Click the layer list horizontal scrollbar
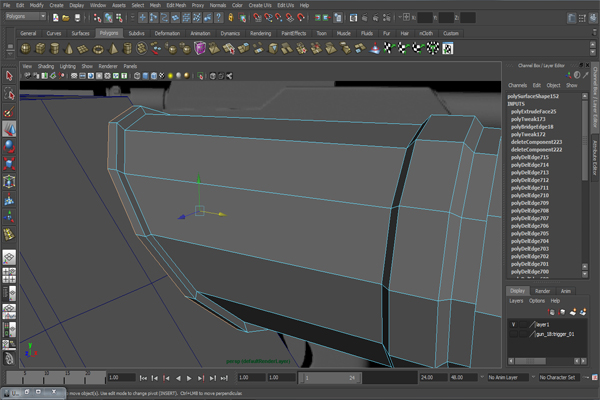 point(530,361)
